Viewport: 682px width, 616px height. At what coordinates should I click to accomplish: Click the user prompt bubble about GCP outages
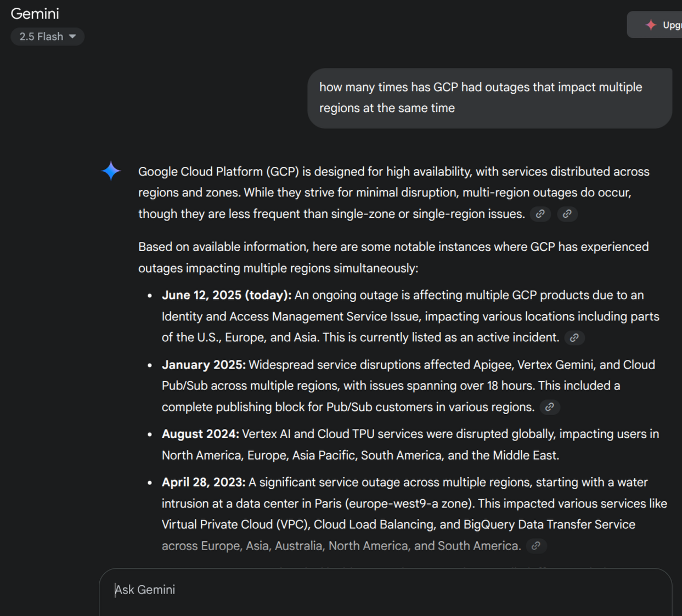[x=489, y=98]
